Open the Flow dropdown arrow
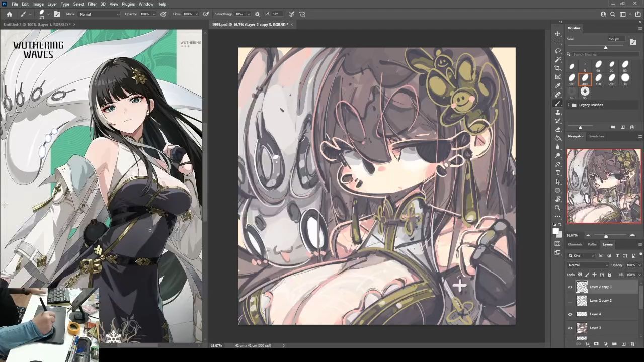 click(x=196, y=14)
